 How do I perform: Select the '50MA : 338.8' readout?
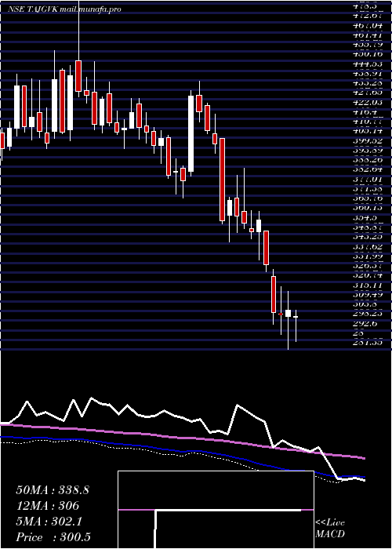pyautogui.click(x=53, y=490)
